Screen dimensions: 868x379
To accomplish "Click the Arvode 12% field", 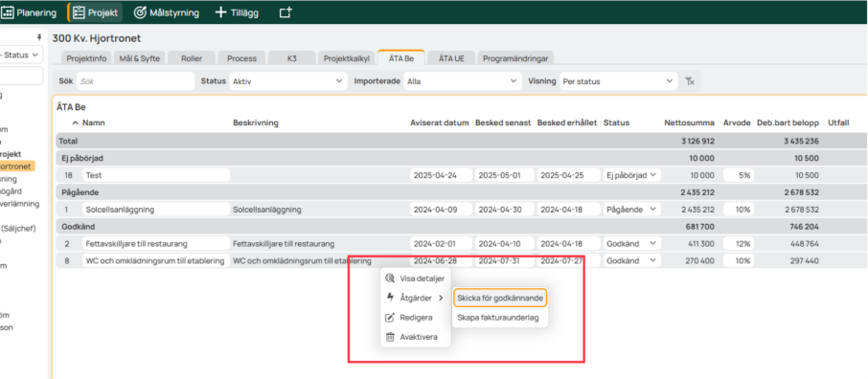I will tap(739, 243).
